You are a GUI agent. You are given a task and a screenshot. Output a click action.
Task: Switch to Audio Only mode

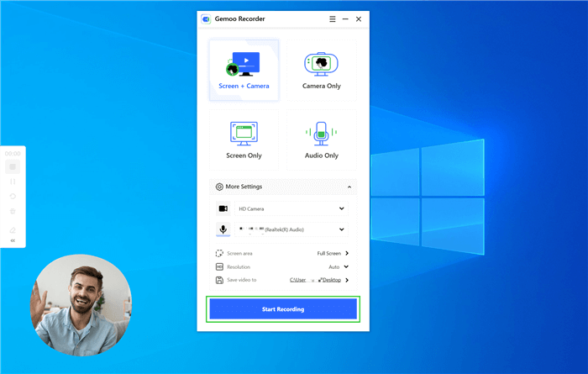(322, 140)
